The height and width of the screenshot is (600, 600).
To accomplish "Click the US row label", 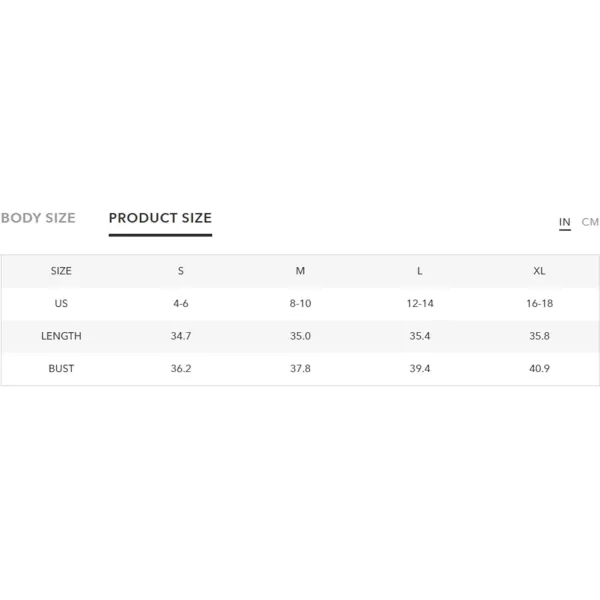I will coord(61,303).
